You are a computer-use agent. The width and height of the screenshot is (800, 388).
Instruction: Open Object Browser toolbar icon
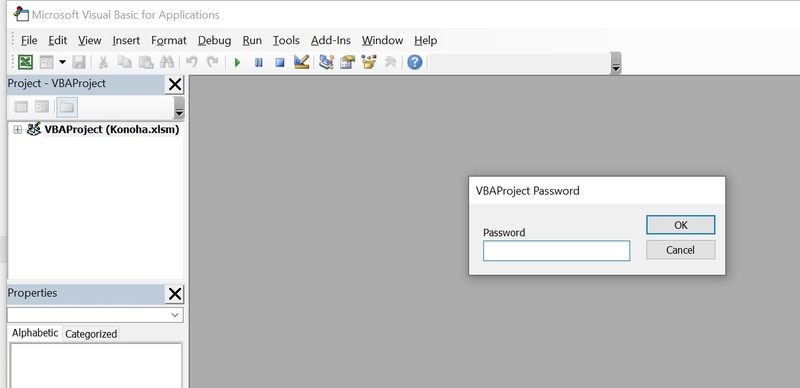pyautogui.click(x=368, y=62)
